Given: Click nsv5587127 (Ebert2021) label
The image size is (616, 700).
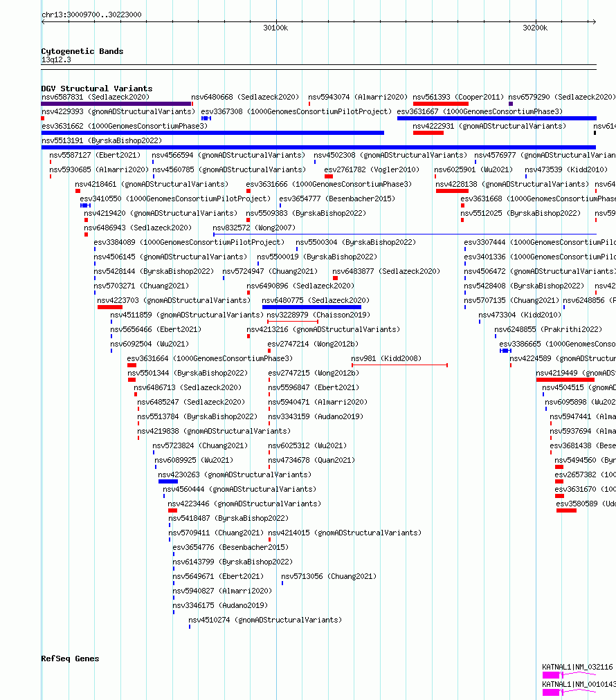Looking at the screenshot, I should pos(95,156).
